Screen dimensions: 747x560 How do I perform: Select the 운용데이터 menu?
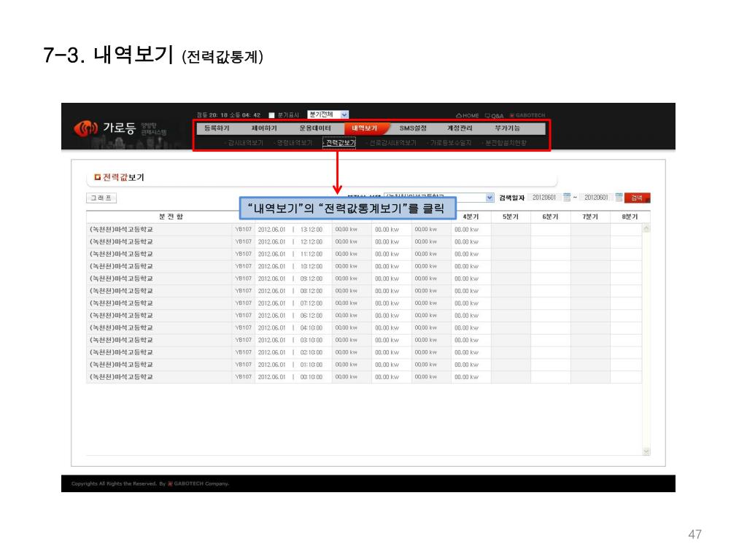(x=315, y=128)
